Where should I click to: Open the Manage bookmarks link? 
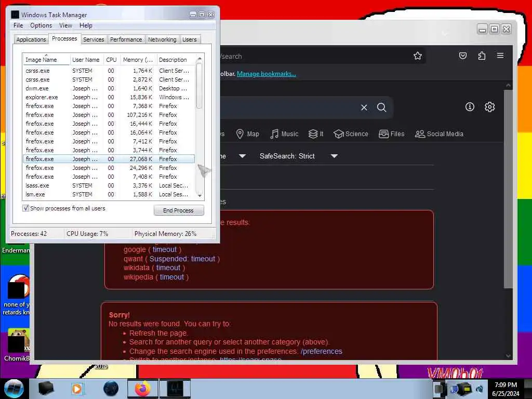pyautogui.click(x=267, y=74)
